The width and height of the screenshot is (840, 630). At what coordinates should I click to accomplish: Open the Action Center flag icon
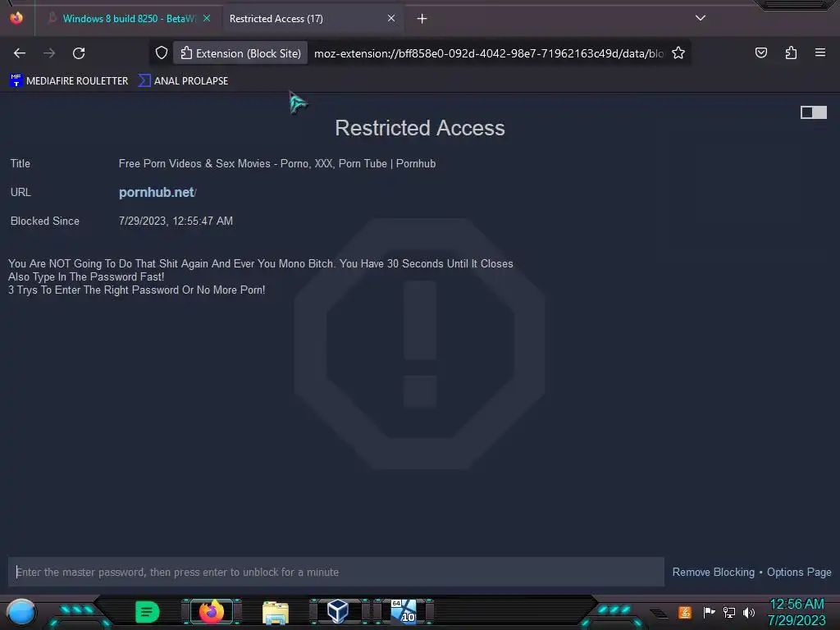coord(710,612)
